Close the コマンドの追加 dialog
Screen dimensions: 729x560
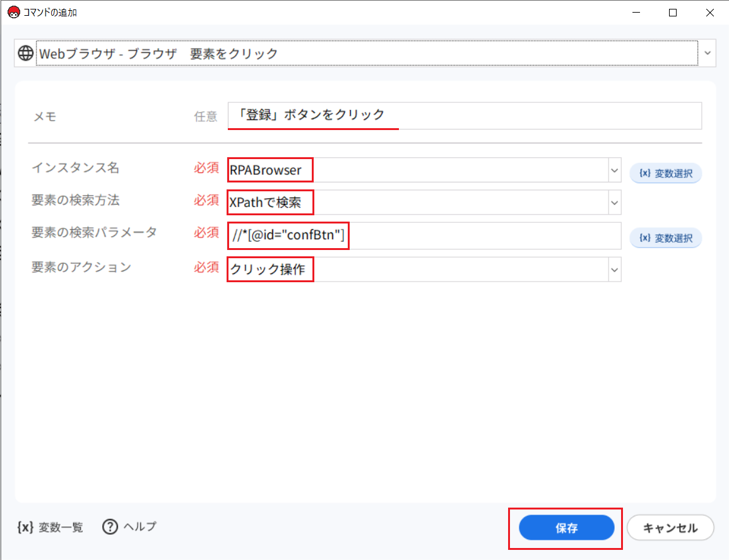709,13
